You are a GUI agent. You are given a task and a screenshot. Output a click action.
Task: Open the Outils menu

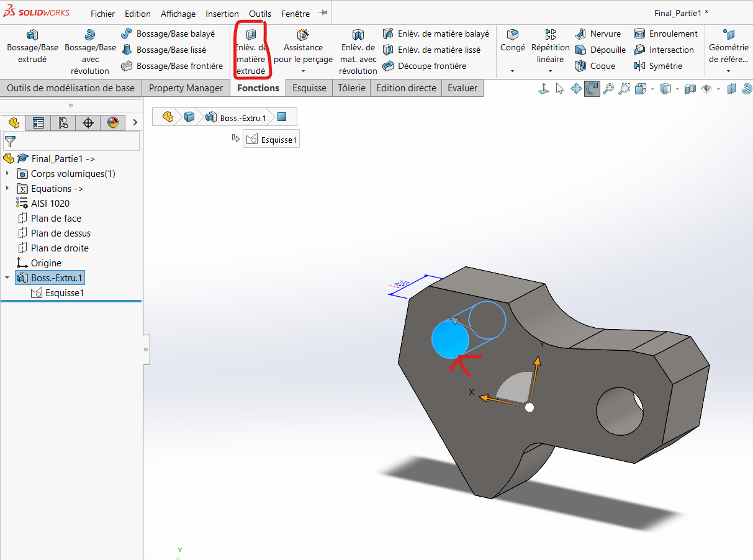pos(260,14)
